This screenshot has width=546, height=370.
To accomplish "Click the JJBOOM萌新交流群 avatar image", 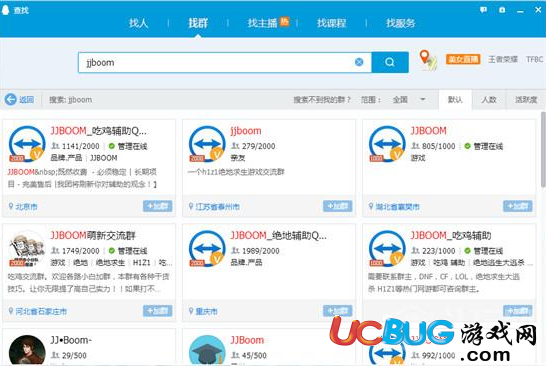I will click(x=27, y=249).
